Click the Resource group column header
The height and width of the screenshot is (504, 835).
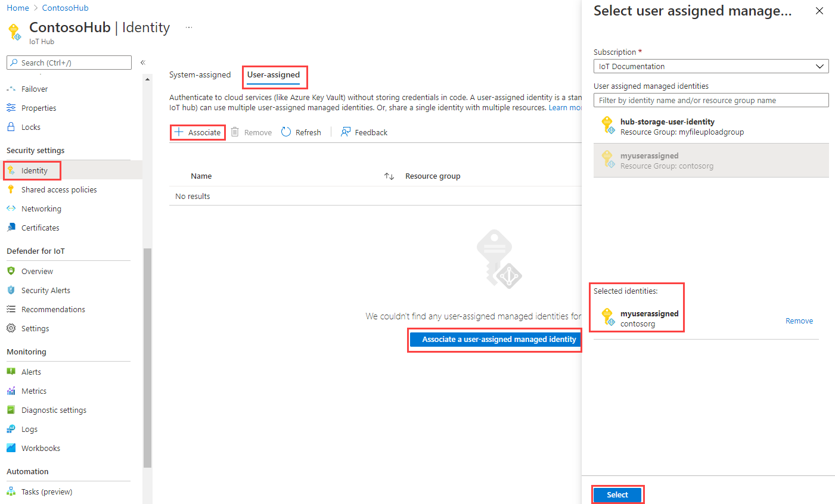[433, 176]
